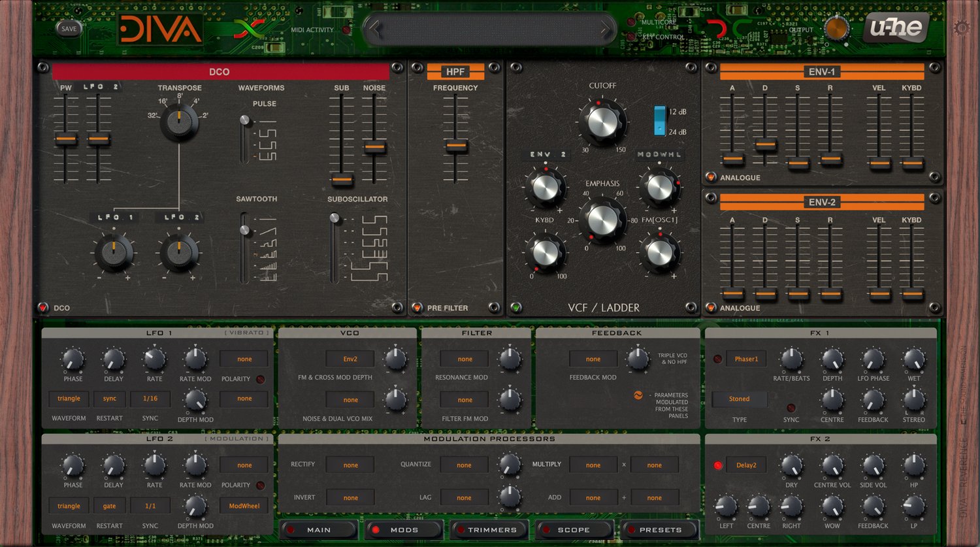This screenshot has height=547, width=980.
Task: Click the TRANSPOSE octave knob
Action: tap(179, 123)
